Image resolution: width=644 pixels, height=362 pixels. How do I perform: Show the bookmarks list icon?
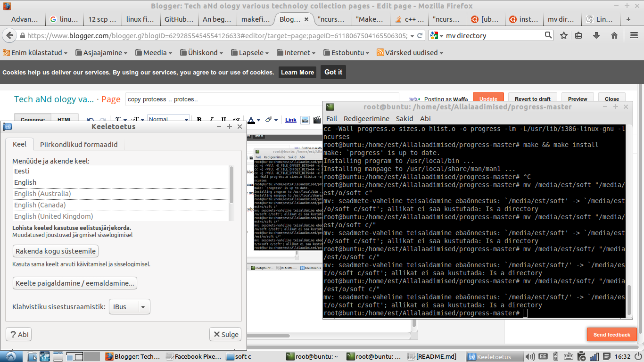(x=579, y=35)
